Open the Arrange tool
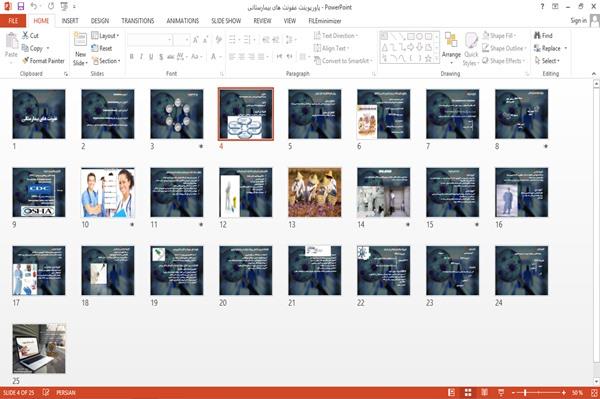 click(451, 48)
